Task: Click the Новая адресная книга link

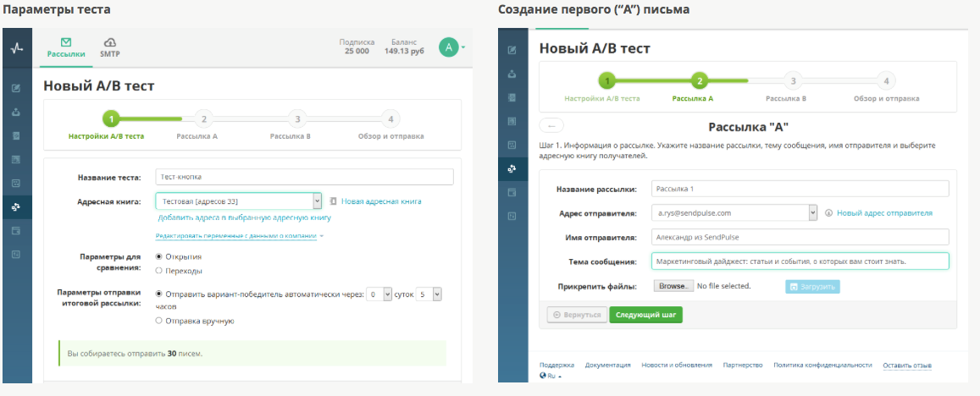Action: pyautogui.click(x=381, y=201)
